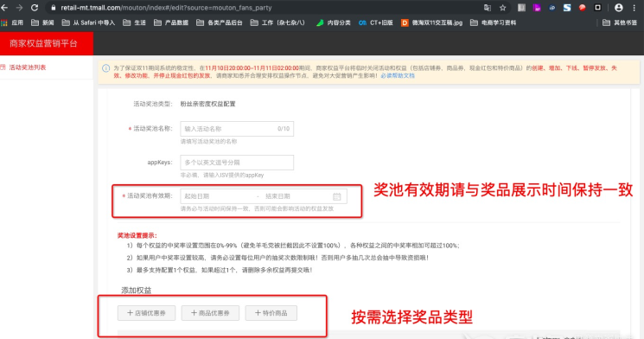Viewport: 644px width, 339px height.
Task: Open the black square extension icon
Action: (597, 8)
